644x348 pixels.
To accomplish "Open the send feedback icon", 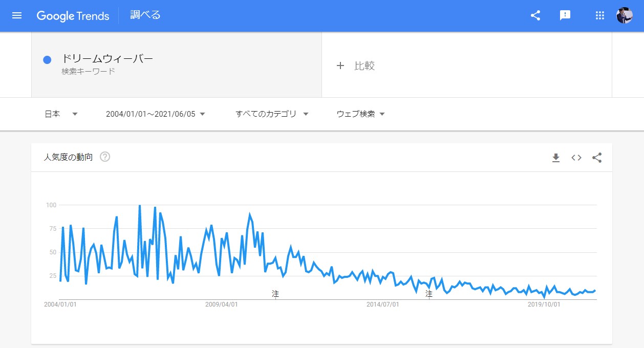I will tap(565, 15).
